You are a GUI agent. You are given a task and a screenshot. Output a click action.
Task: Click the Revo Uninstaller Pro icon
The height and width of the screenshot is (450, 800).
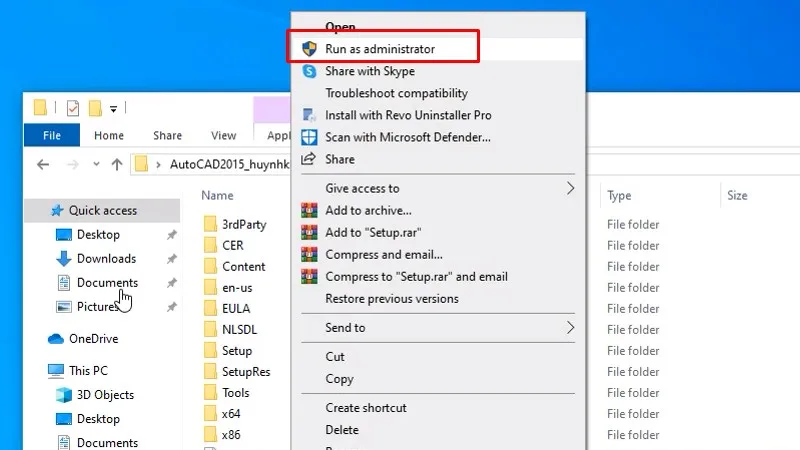(309, 115)
